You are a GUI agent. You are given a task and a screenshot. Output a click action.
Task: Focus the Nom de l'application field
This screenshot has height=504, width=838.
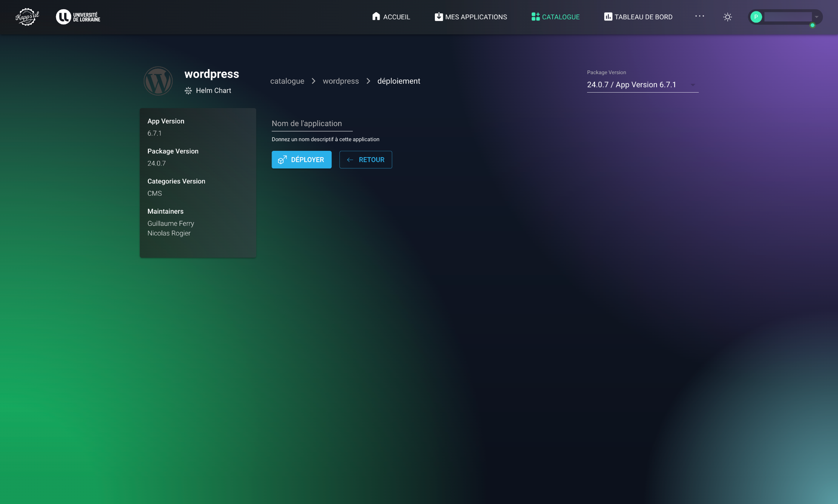tap(312, 124)
